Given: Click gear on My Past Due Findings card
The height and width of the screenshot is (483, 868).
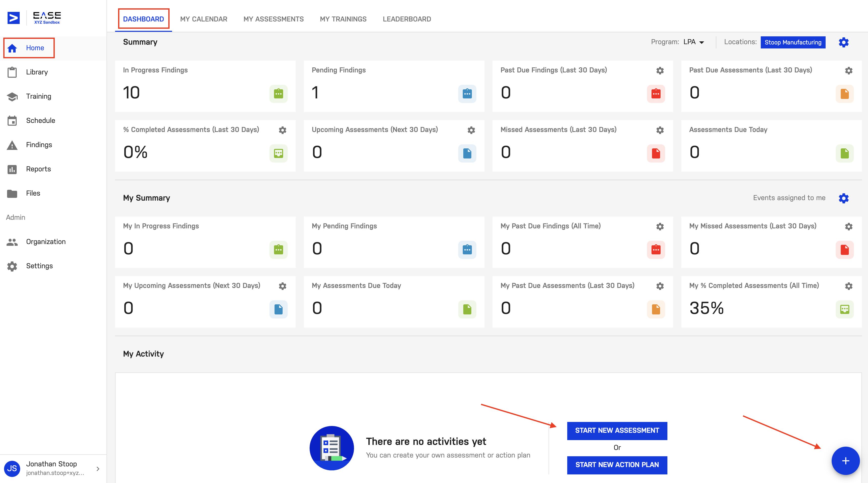Looking at the screenshot, I should pos(660,227).
